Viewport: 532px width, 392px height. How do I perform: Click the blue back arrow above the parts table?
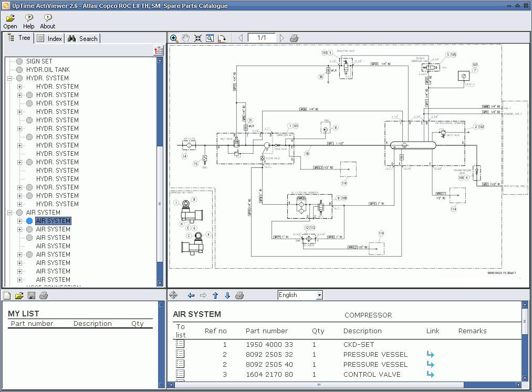click(191, 295)
